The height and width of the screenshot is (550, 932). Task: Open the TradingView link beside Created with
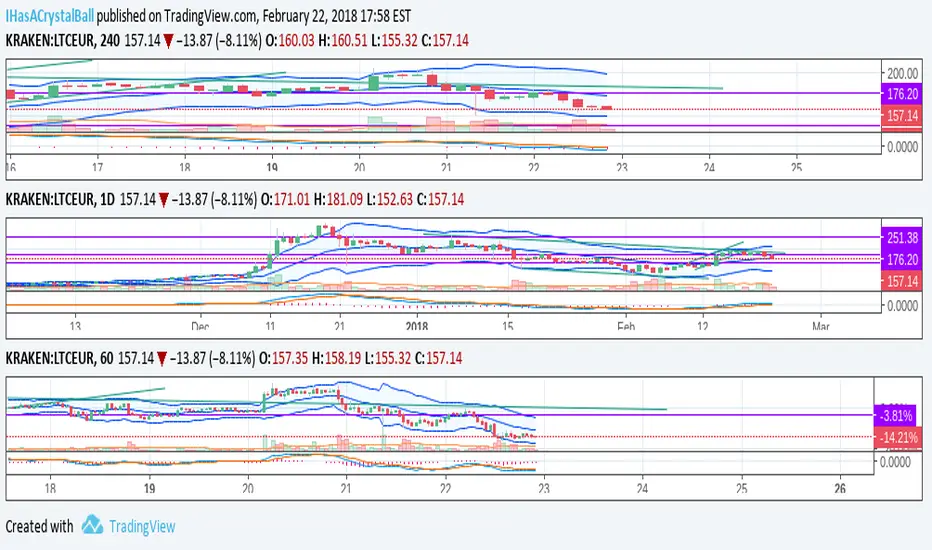[142, 527]
